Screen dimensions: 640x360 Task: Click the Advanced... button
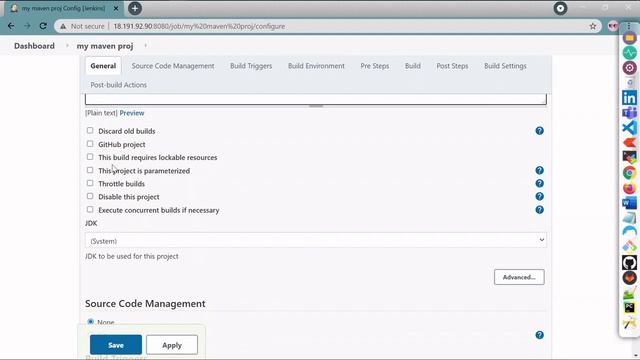pos(519,277)
